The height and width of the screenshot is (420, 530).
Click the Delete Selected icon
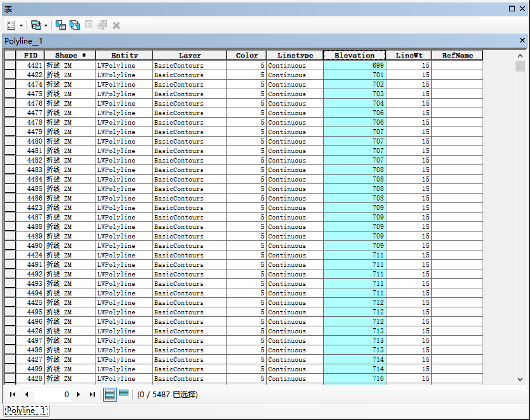(x=116, y=25)
